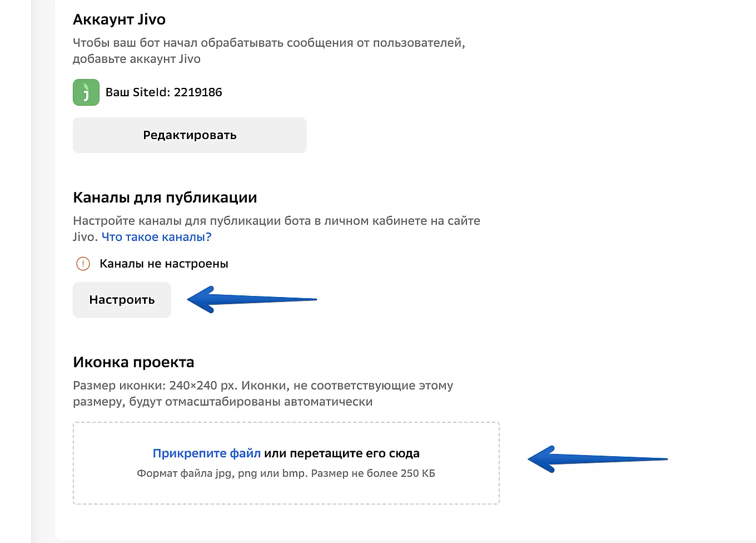
Task: Click the Прикрепите файл link
Action: tap(207, 453)
